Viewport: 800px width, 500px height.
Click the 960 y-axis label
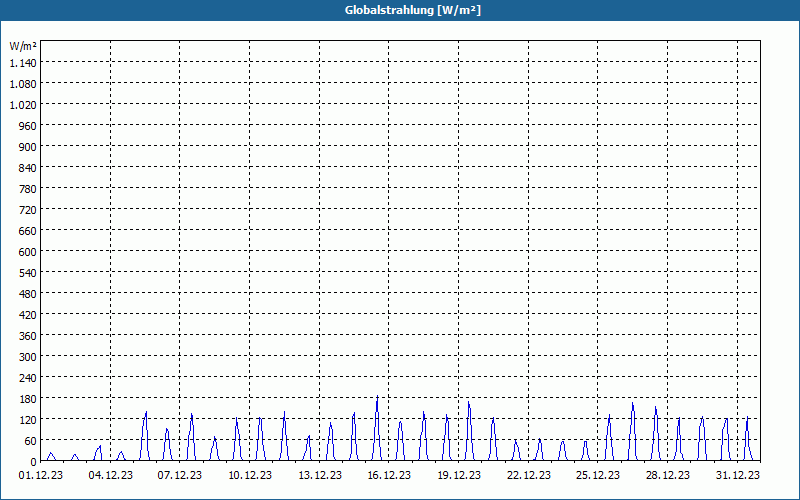[x=28, y=126]
